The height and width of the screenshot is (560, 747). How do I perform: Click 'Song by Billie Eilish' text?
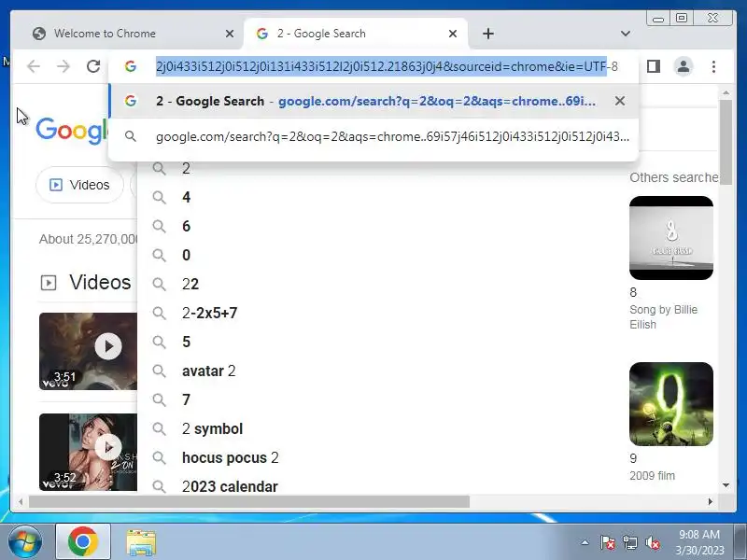tap(664, 317)
